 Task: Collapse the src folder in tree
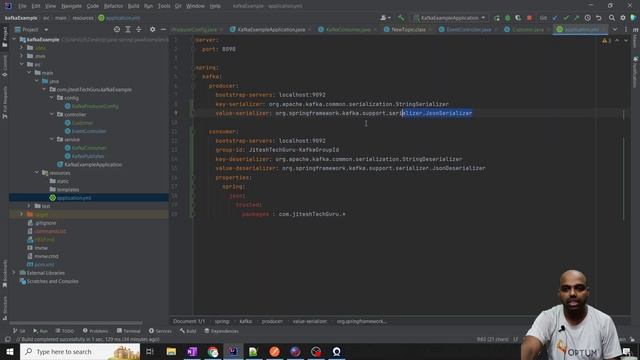tap(22, 64)
